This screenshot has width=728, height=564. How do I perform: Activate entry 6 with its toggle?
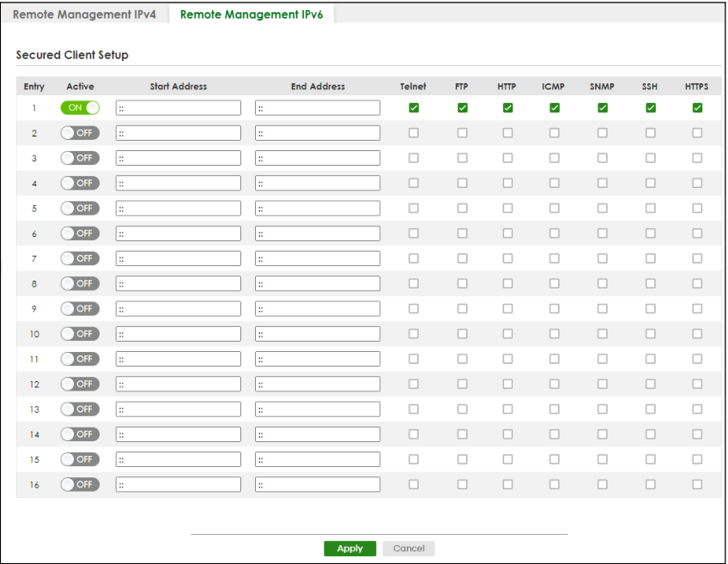[80, 233]
